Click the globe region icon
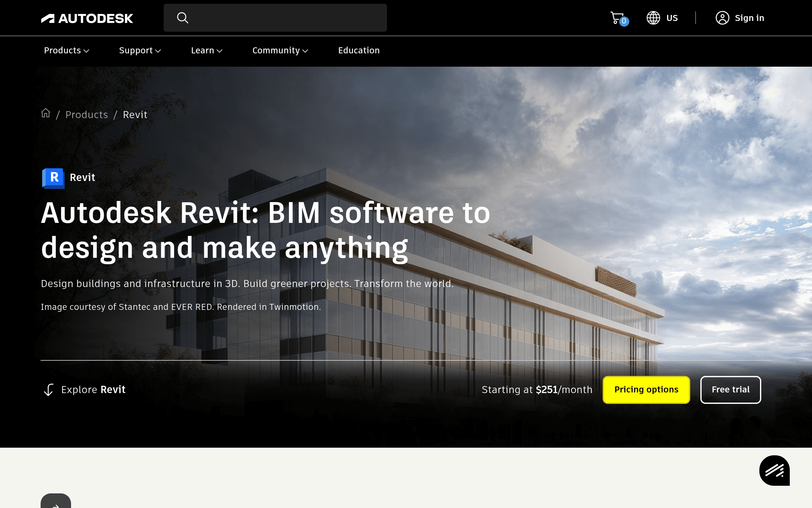 [x=653, y=18]
